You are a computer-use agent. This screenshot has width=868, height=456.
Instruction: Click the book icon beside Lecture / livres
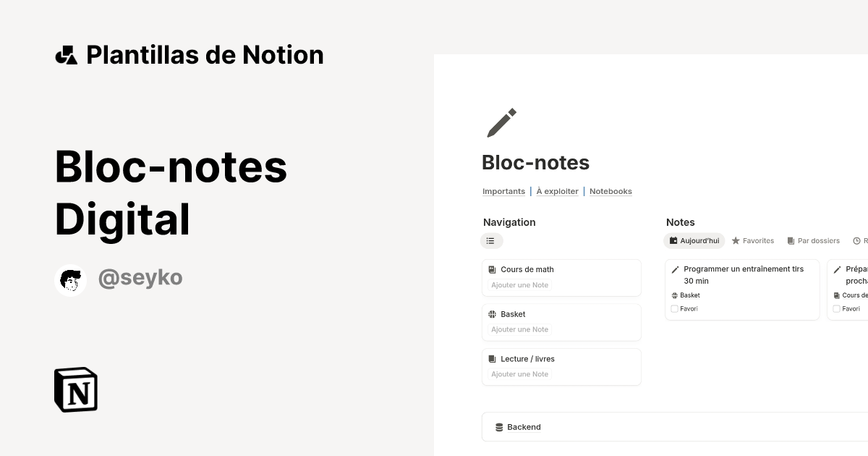coord(493,358)
